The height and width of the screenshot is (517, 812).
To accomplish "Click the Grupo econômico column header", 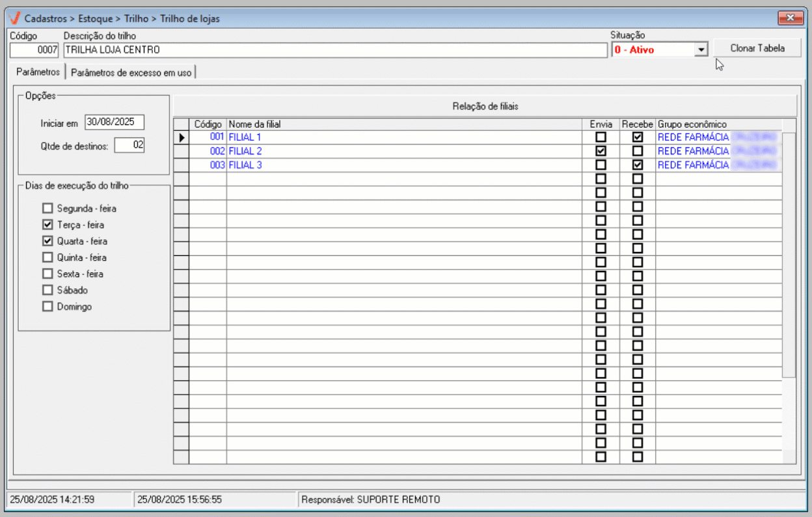I will pyautogui.click(x=718, y=124).
